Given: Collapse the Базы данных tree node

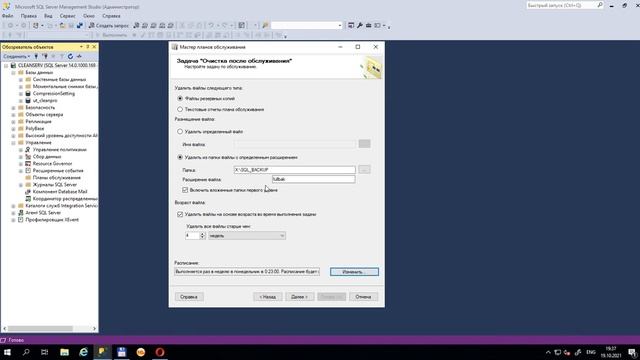Looking at the screenshot, I should click(13, 73).
